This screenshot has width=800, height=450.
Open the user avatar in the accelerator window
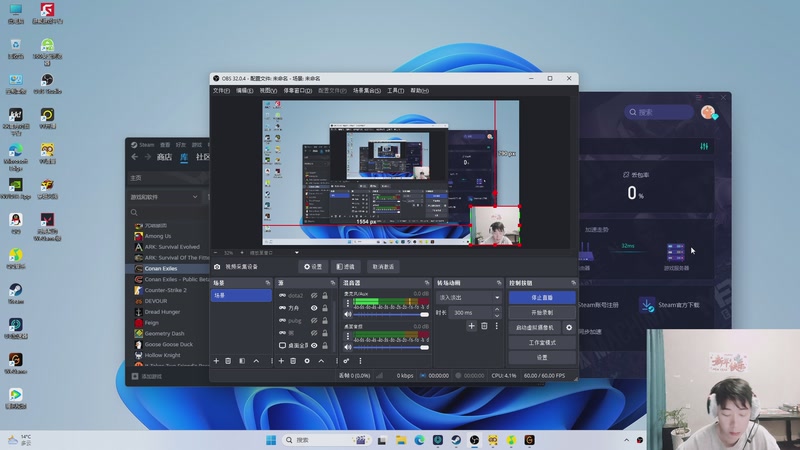click(708, 112)
